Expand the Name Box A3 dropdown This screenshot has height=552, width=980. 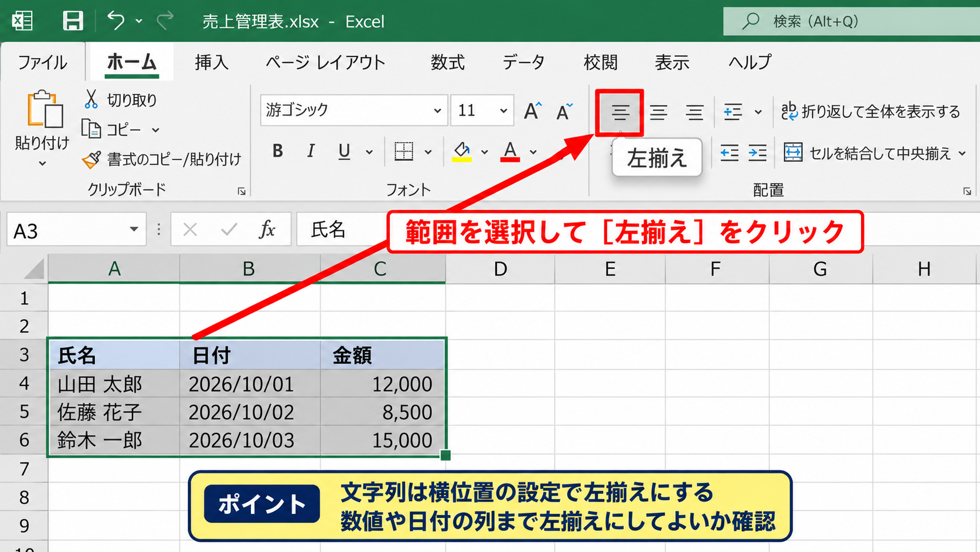pos(134,229)
